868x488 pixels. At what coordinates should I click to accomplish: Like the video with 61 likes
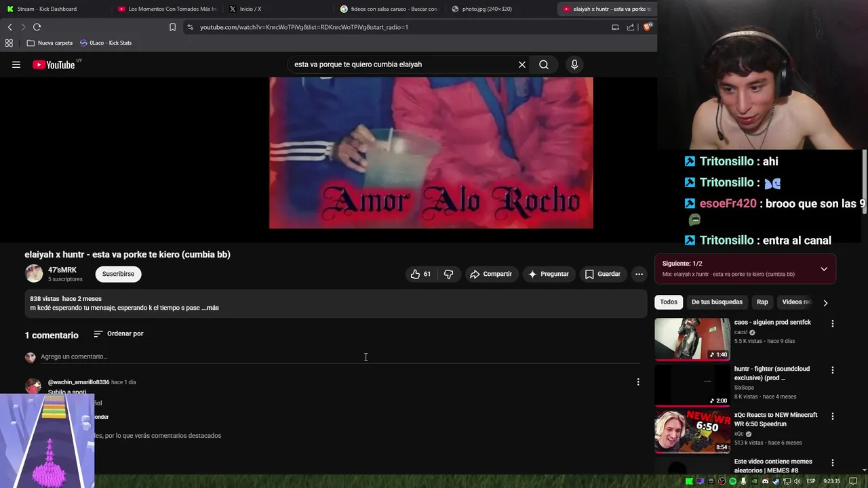(x=420, y=274)
